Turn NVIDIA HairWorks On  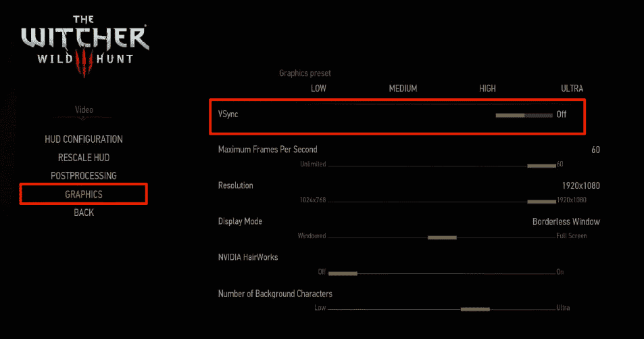(x=560, y=272)
